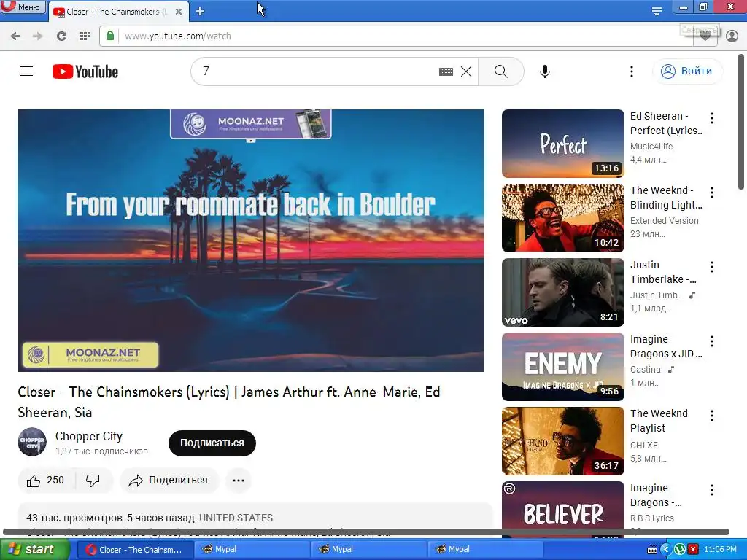747x560 pixels.
Task: Click the UNITED STATES location text
Action: click(x=236, y=518)
